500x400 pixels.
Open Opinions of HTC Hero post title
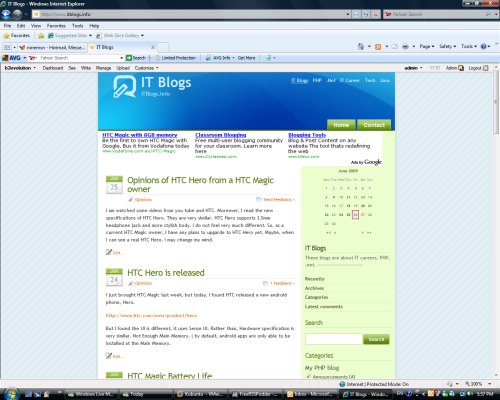(200, 184)
